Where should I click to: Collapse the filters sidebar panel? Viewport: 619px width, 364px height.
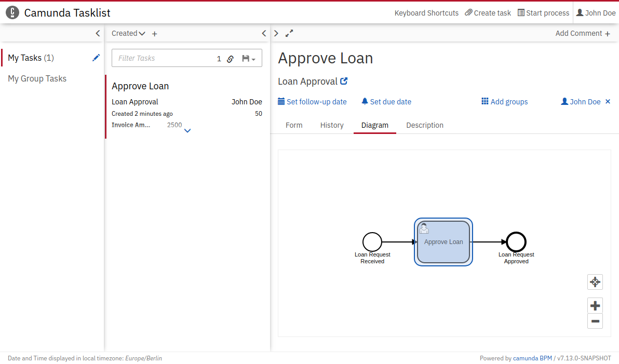coord(98,33)
